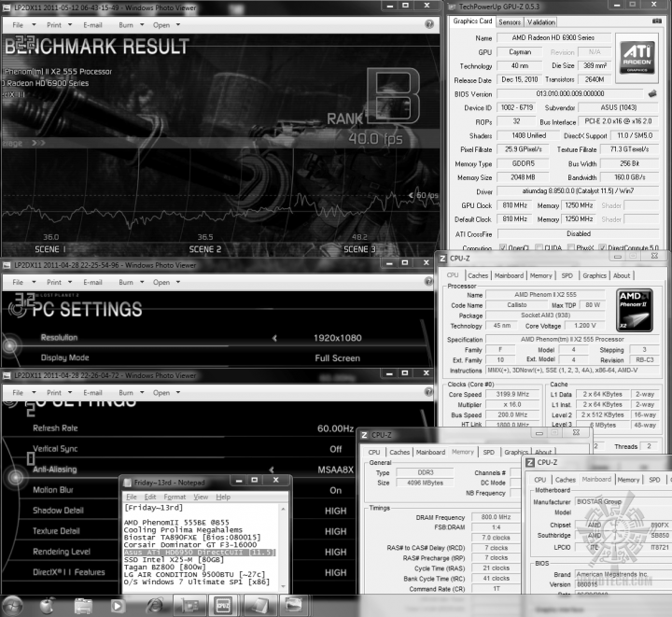Click the title icon of the 06-43-15-49 Photo Viewer

7,7
